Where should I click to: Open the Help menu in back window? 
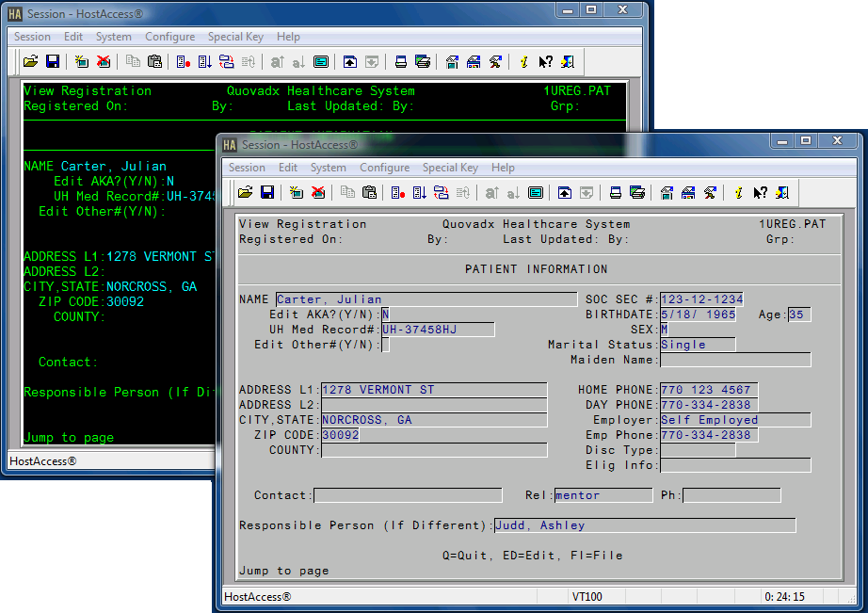(288, 37)
